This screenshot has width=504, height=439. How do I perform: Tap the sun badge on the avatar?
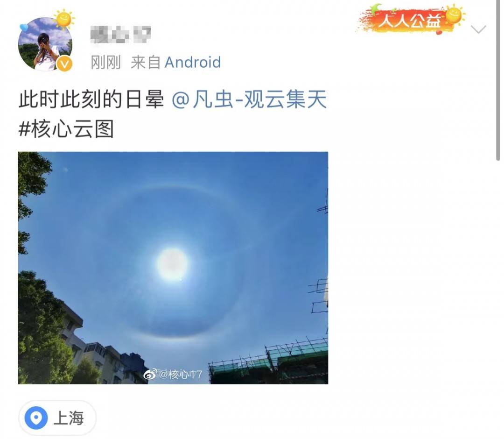pos(63,20)
